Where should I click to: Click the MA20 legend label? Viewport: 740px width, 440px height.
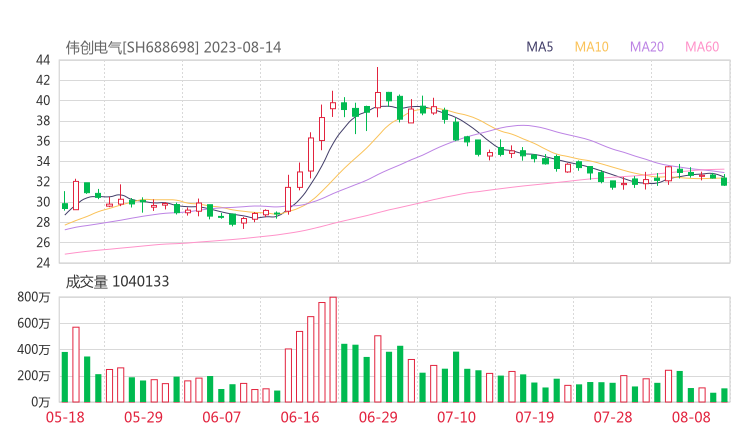(x=647, y=47)
